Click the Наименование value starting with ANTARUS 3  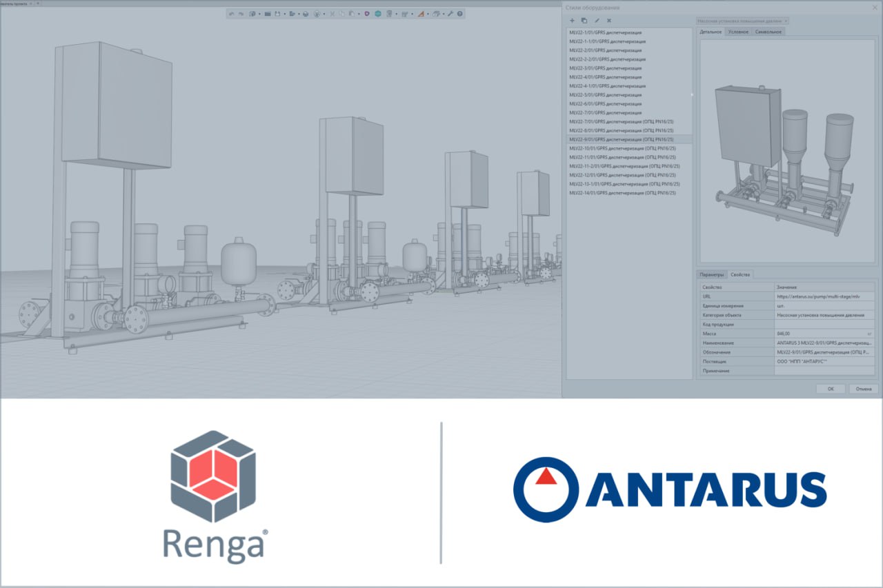824,343
